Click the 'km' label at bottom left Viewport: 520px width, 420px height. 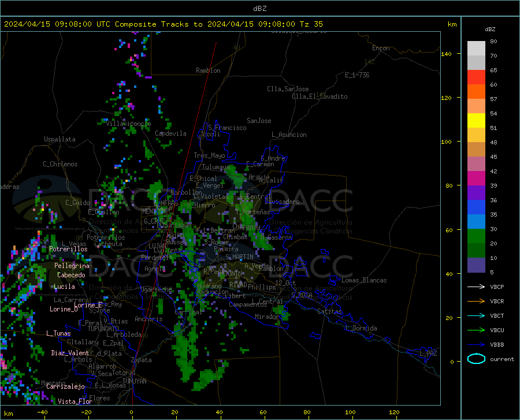tap(8, 414)
